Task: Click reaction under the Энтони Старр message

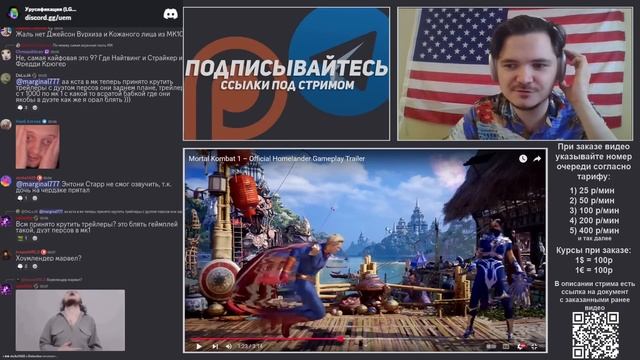Action: click(x=22, y=198)
